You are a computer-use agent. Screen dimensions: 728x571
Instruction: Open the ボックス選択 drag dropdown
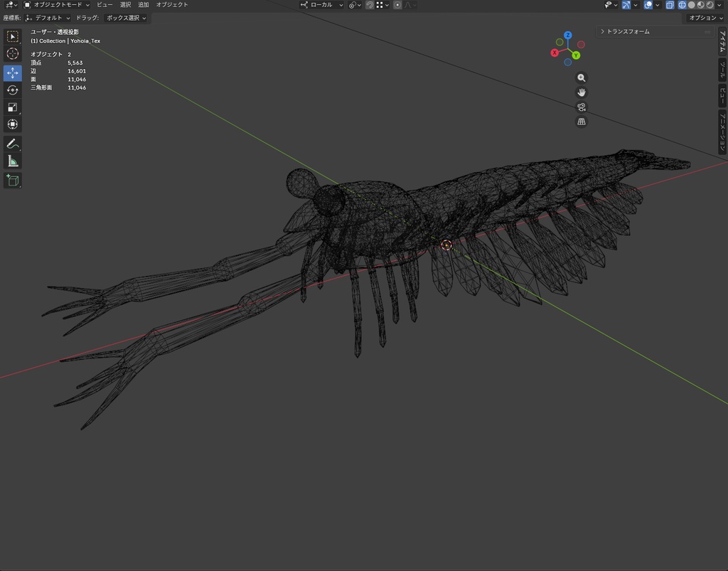click(125, 18)
